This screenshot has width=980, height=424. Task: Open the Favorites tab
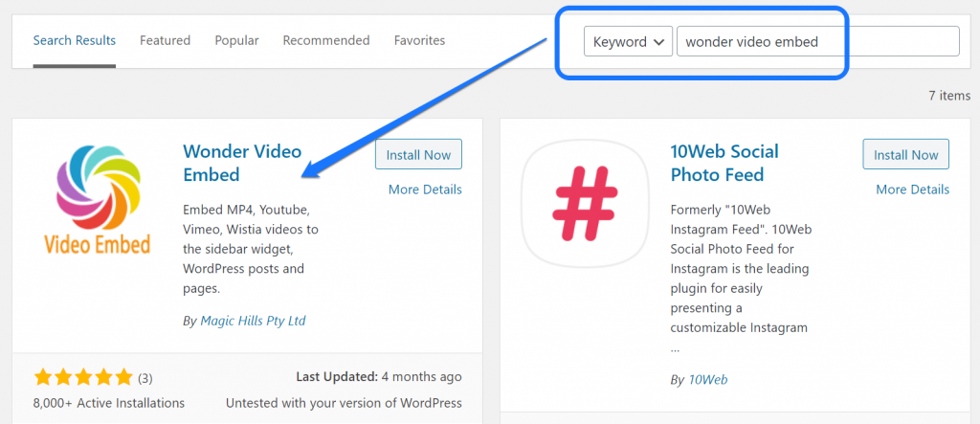(419, 40)
